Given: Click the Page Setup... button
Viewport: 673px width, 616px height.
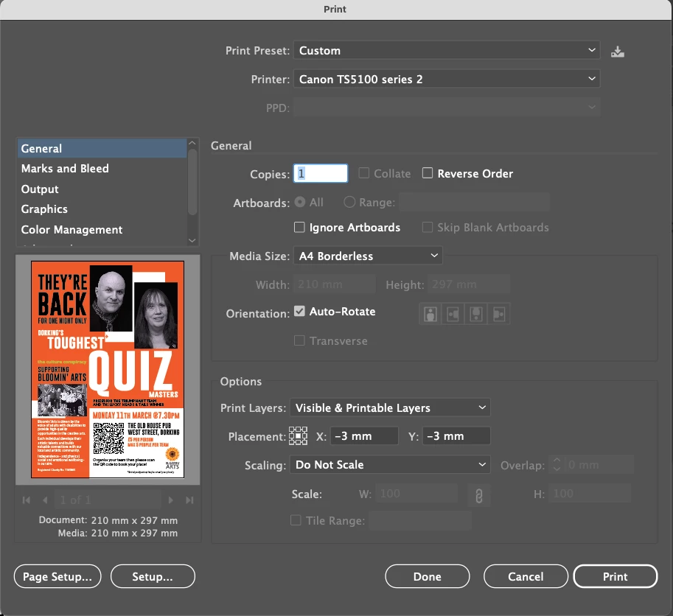Looking at the screenshot, I should (x=57, y=576).
